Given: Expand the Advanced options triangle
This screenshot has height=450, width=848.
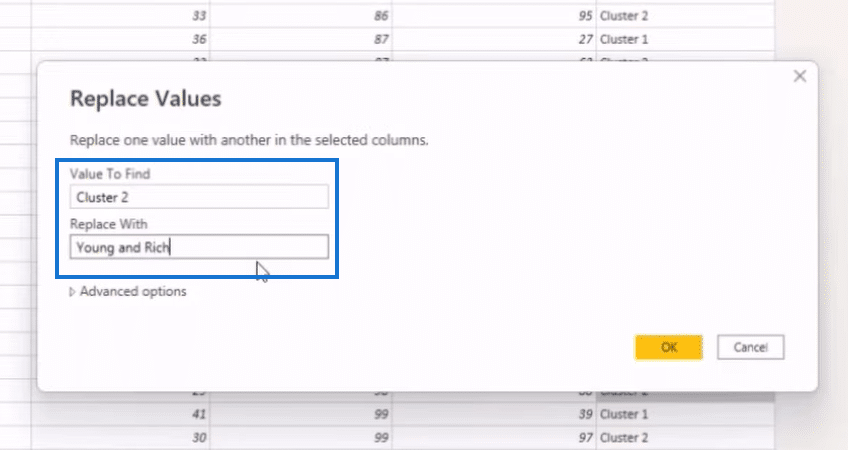Looking at the screenshot, I should click(x=72, y=292).
